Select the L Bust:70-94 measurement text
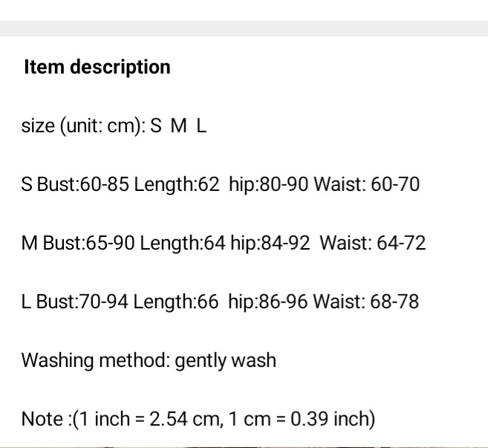Viewport: 488px width, 448px height. (75, 302)
